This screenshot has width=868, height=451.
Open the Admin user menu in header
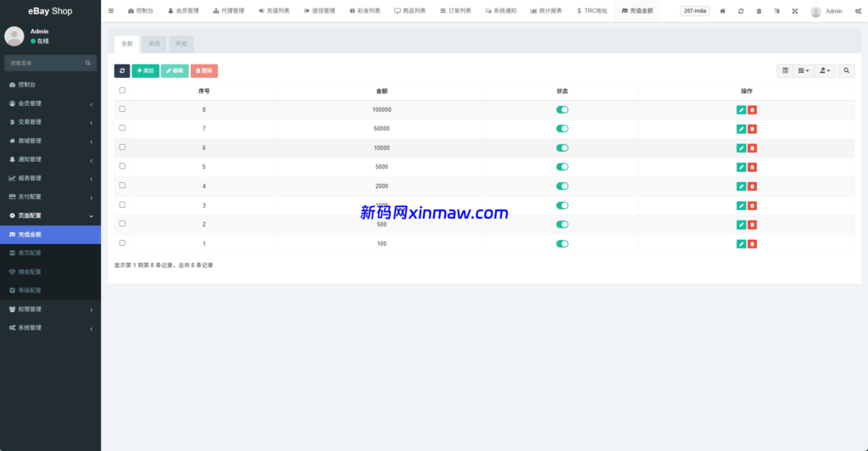pos(826,11)
